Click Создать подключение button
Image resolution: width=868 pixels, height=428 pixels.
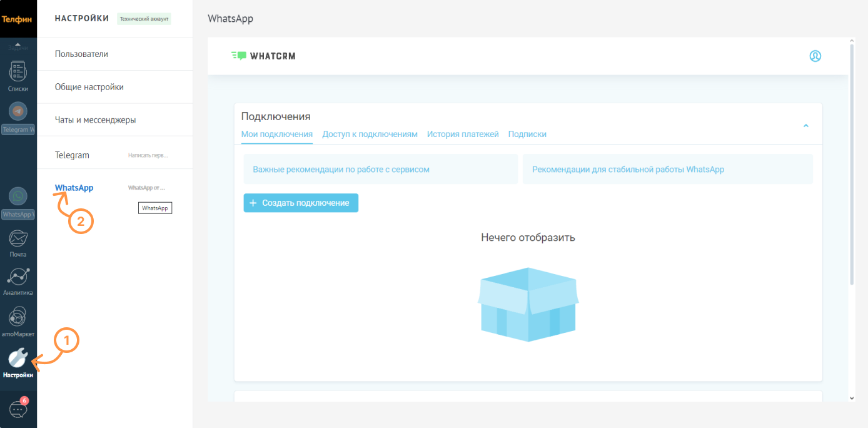301,203
